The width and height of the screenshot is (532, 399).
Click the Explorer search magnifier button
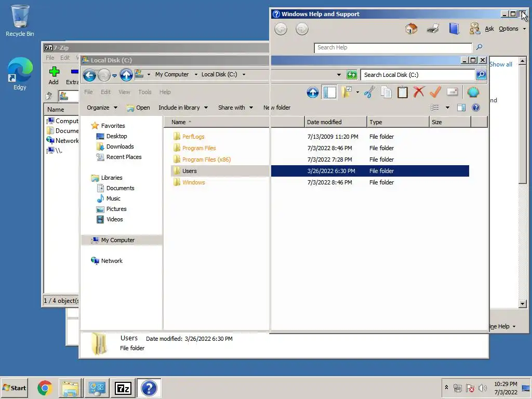[481, 75]
